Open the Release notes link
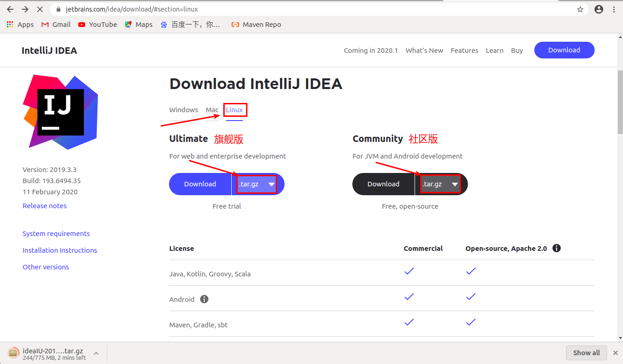This screenshot has height=364, width=623. click(45, 205)
